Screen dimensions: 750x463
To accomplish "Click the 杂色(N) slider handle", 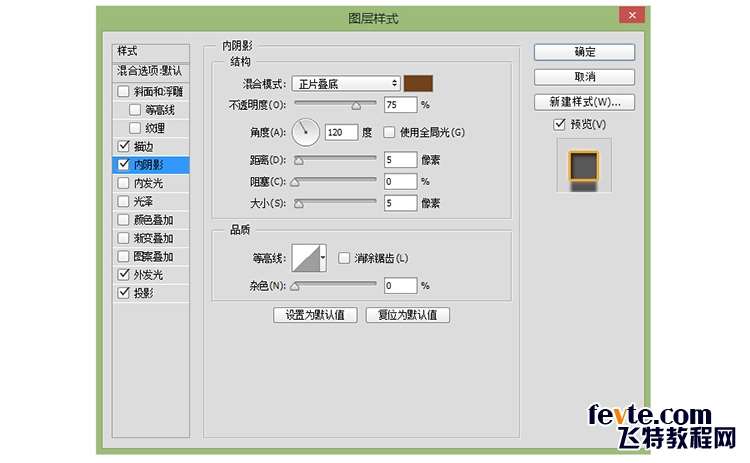I will click(x=295, y=287).
